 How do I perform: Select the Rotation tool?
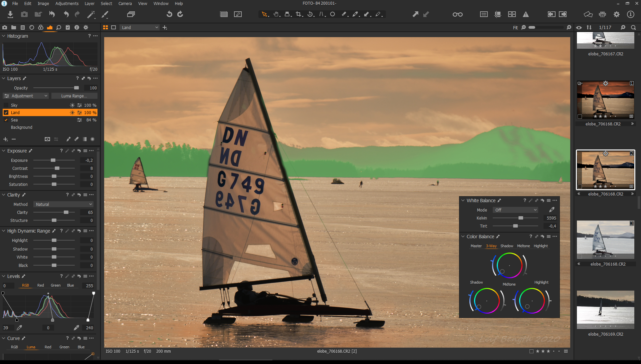point(310,14)
